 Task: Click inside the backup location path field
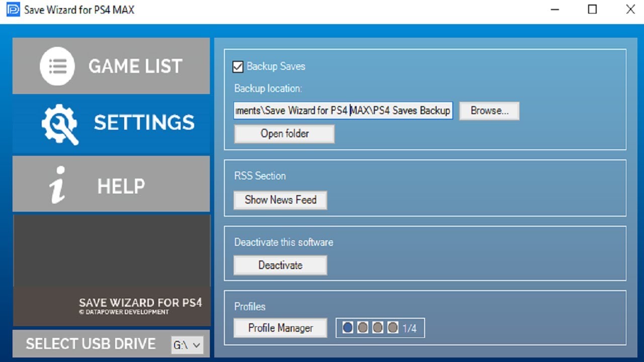click(343, 111)
